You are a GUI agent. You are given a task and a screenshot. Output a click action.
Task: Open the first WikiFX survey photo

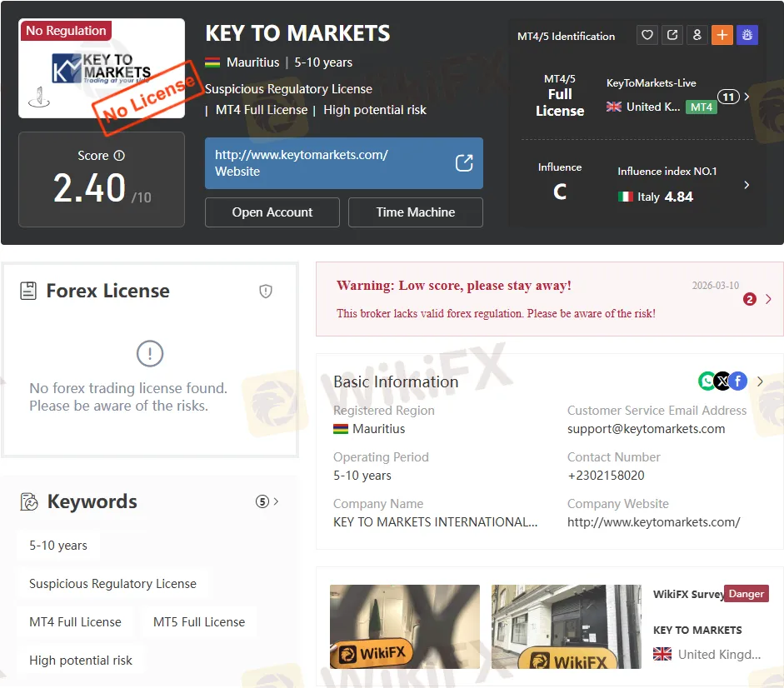point(405,626)
